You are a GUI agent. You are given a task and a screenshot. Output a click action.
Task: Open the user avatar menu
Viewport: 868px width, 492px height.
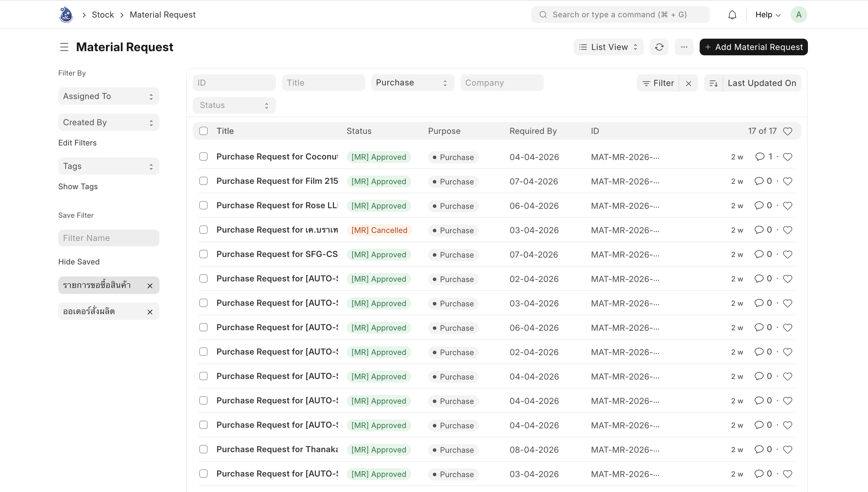pyautogui.click(x=799, y=15)
